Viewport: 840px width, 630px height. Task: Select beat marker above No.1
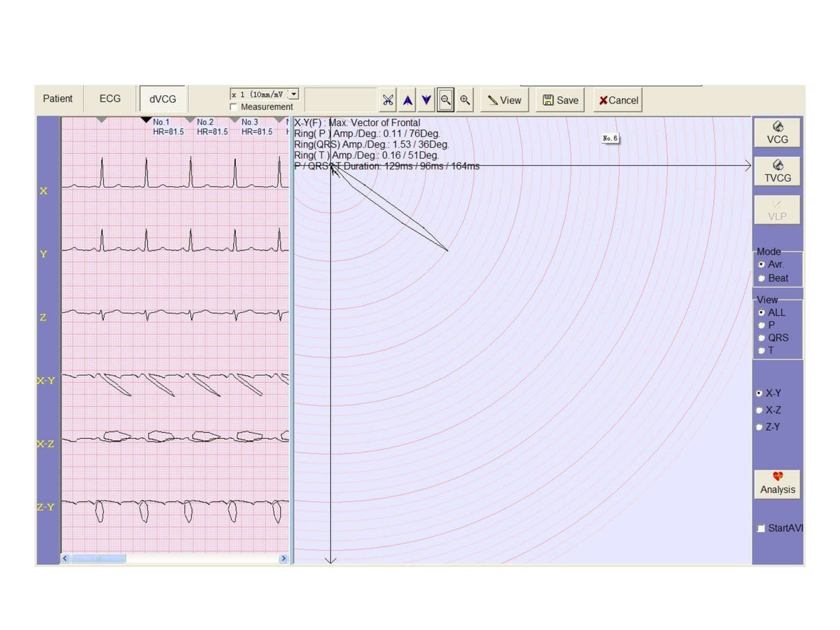coord(146,120)
